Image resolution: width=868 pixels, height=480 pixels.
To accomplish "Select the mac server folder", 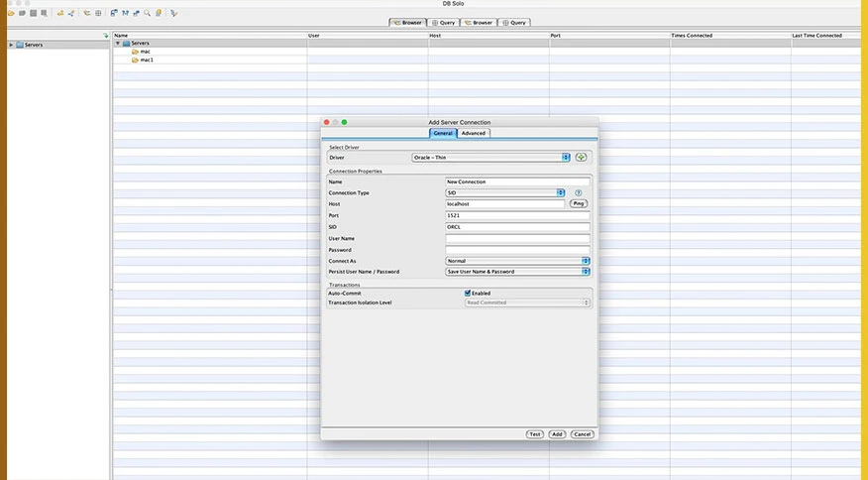I will 141,52.
